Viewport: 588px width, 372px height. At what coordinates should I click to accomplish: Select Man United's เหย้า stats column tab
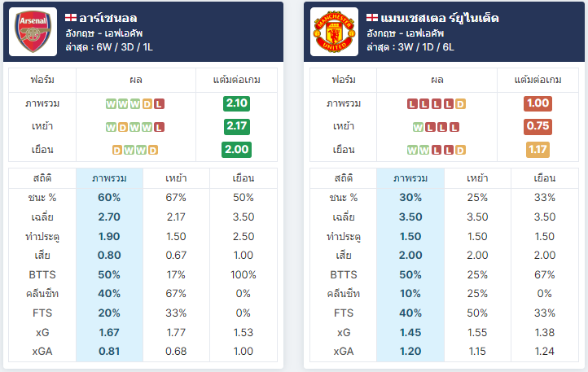(477, 178)
